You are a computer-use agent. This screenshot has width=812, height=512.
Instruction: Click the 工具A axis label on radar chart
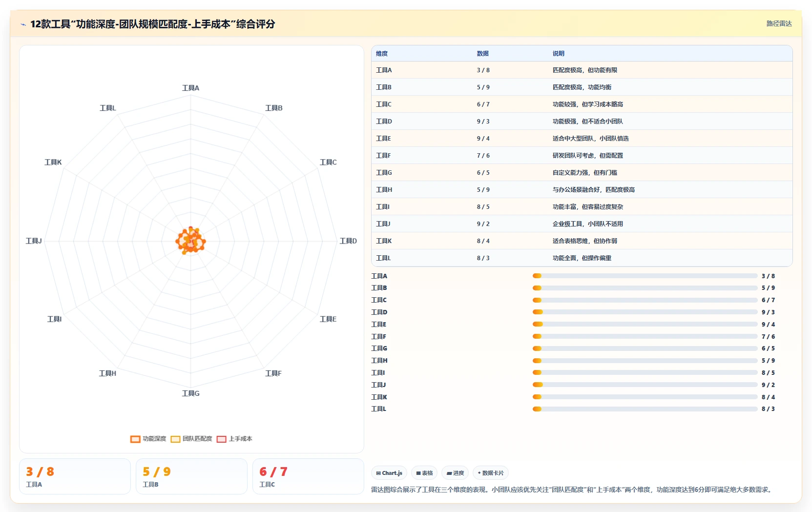pyautogui.click(x=190, y=88)
